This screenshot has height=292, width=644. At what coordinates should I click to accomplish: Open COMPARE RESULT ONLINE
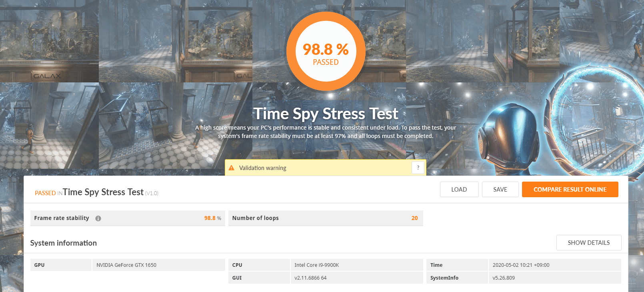570,190
